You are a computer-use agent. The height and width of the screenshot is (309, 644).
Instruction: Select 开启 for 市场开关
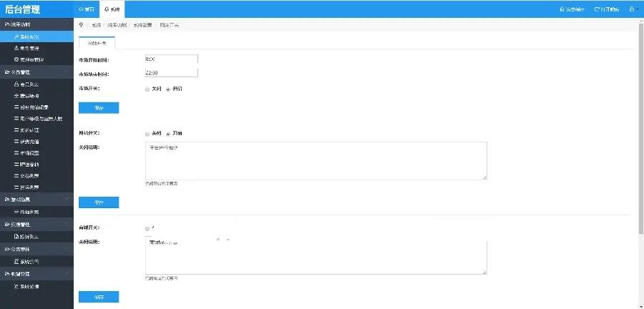pos(168,89)
